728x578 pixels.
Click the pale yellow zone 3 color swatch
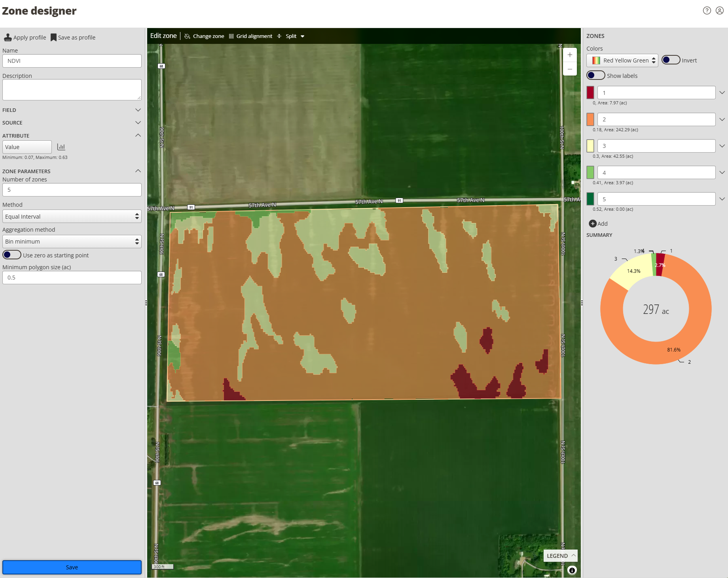pyautogui.click(x=590, y=146)
